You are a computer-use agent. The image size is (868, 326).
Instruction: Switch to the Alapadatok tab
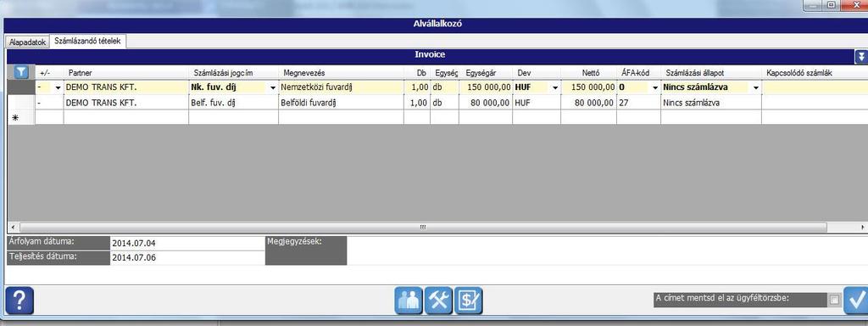(27, 42)
